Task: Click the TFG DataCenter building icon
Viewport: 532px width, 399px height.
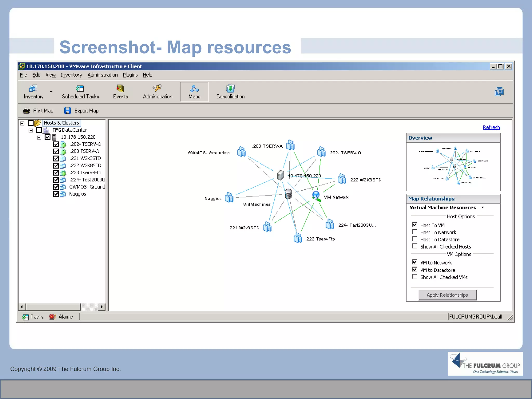Action: pyautogui.click(x=46, y=130)
